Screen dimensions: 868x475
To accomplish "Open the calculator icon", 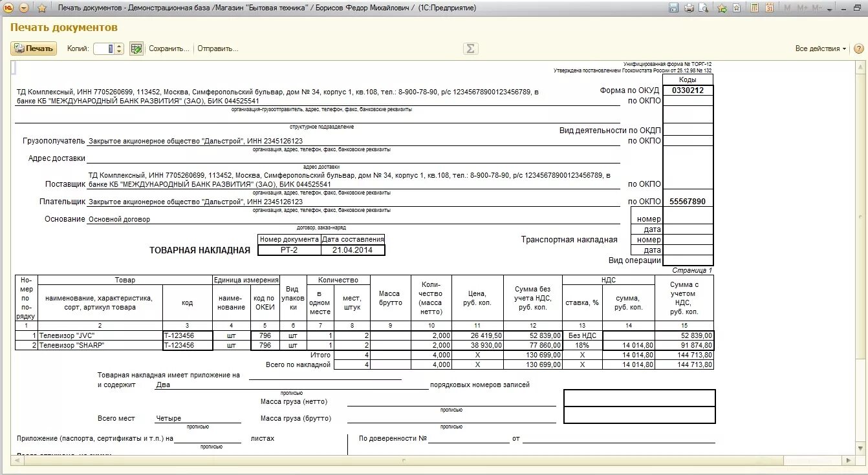I will click(754, 8).
